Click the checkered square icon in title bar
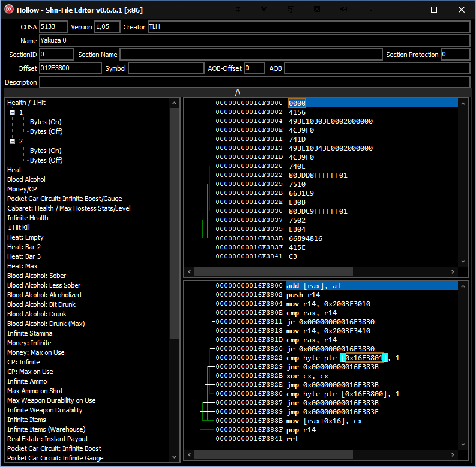The image size is (476, 467). pos(318,10)
